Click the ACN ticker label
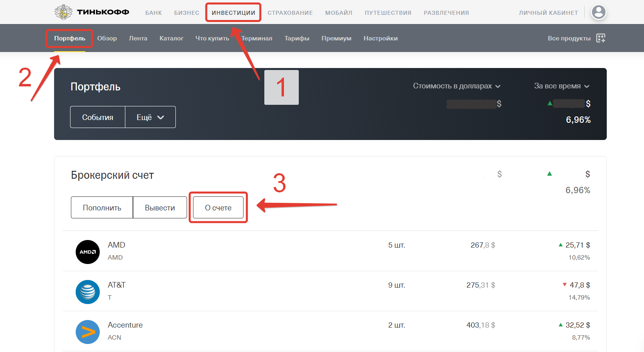The width and height of the screenshot is (644, 352). point(115,338)
